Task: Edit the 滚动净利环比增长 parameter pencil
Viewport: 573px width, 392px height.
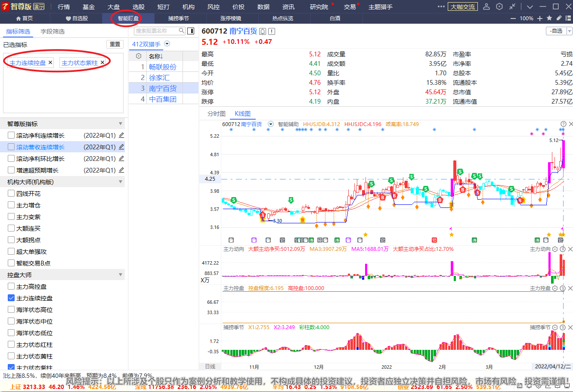Action: tap(121, 158)
